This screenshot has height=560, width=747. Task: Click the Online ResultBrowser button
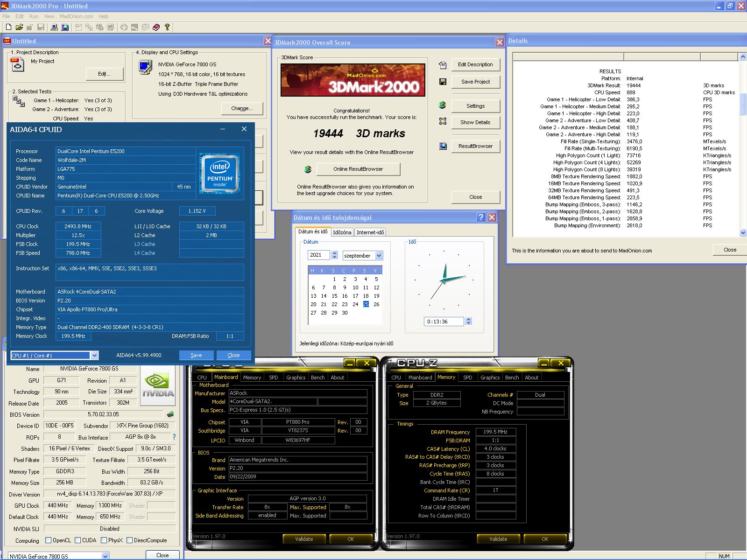[x=358, y=169]
